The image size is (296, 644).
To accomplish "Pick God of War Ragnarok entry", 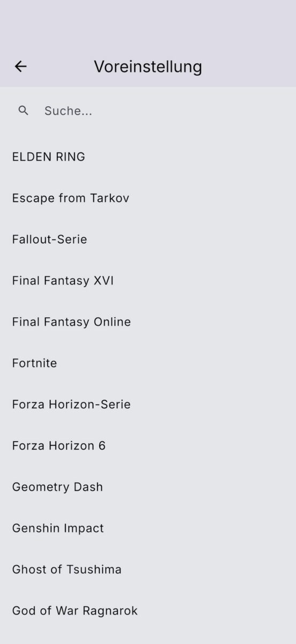I will (x=148, y=611).
